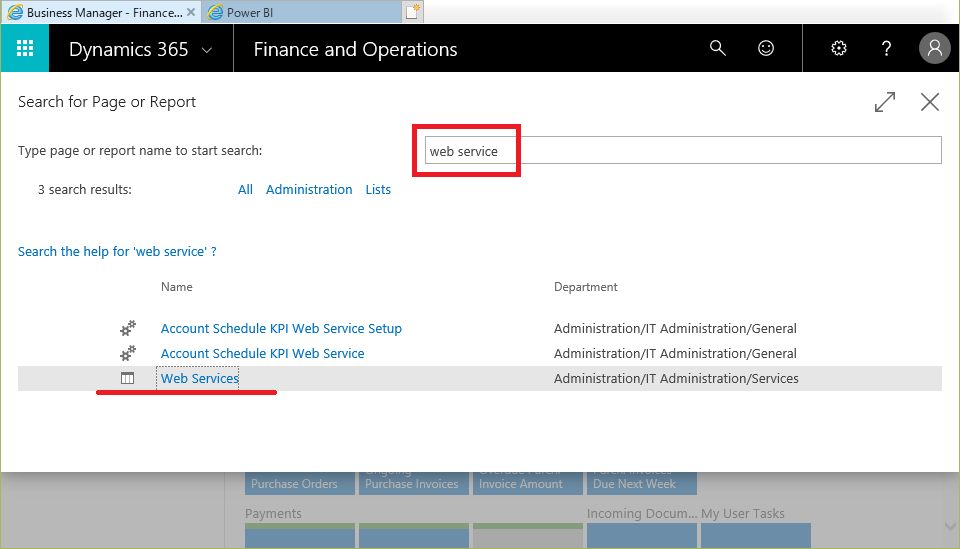
Task: Switch to the Business Manager browser tab
Action: (x=101, y=12)
